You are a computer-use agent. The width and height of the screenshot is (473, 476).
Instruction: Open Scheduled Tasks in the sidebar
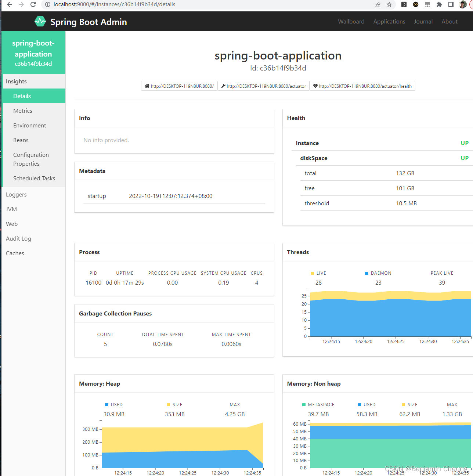pyautogui.click(x=34, y=178)
